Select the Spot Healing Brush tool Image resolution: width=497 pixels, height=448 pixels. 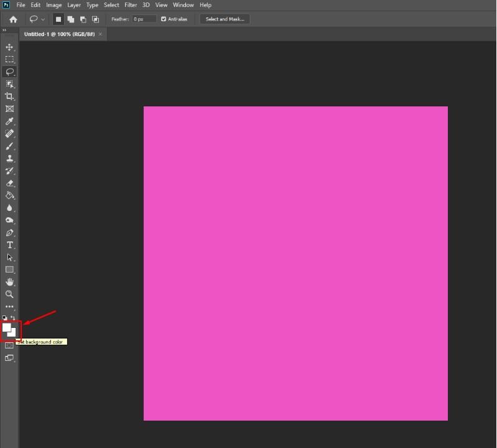point(9,134)
